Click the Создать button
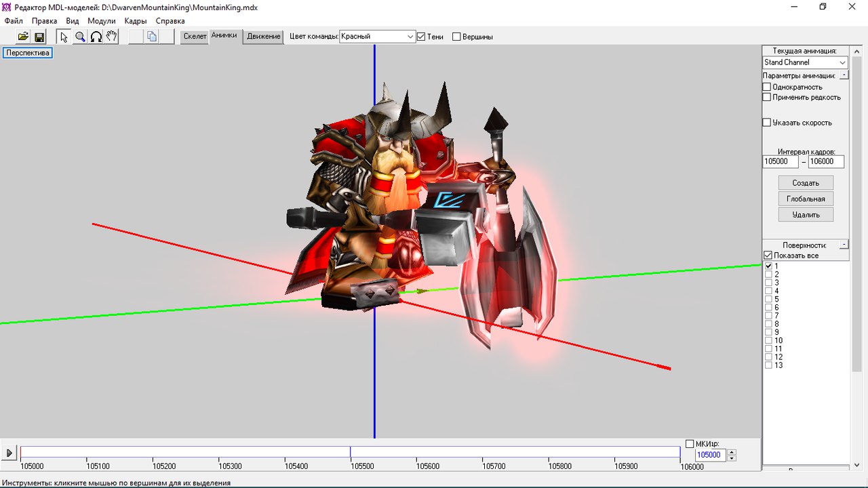 click(x=806, y=183)
